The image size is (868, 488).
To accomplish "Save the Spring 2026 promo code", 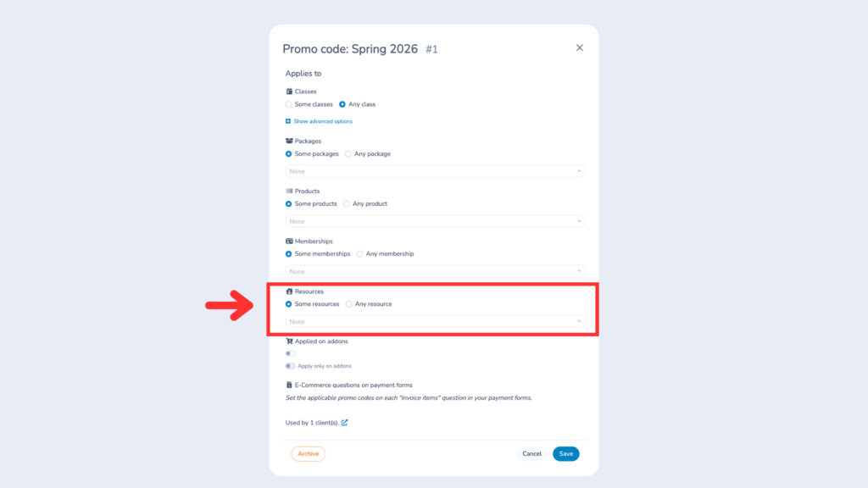I will pyautogui.click(x=565, y=453).
